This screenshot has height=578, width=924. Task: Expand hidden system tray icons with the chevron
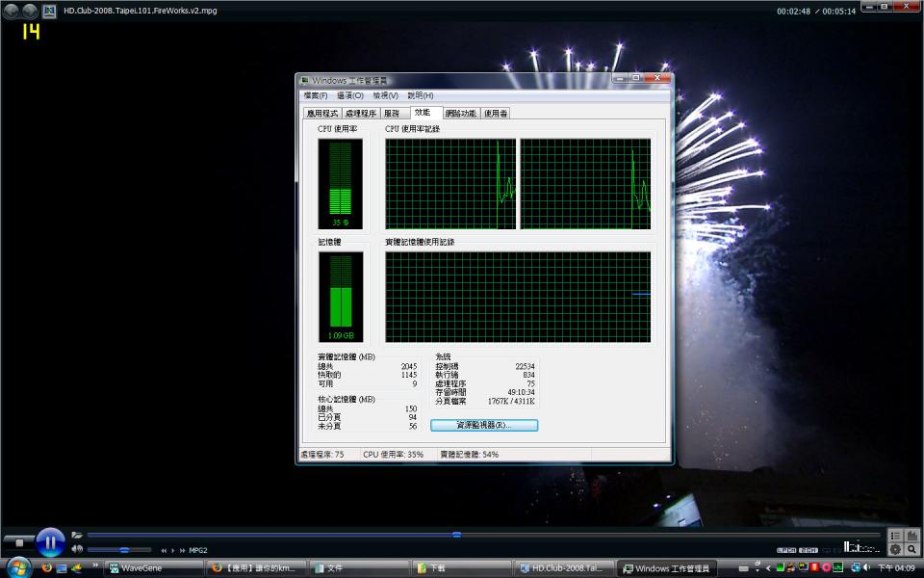tap(767, 567)
